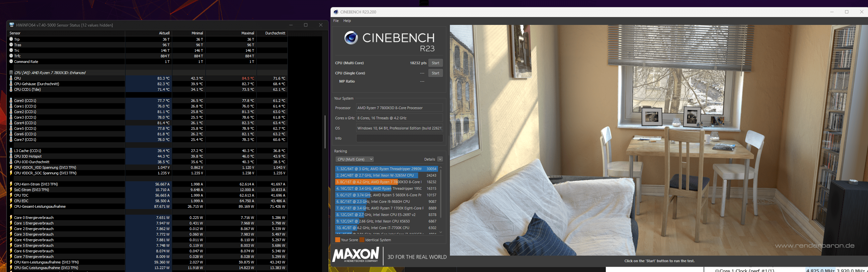Image resolution: width=868 pixels, height=272 pixels.
Task: Click lightning icon of CPU VDDCR_SOC Spannung
Action: tap(11, 173)
